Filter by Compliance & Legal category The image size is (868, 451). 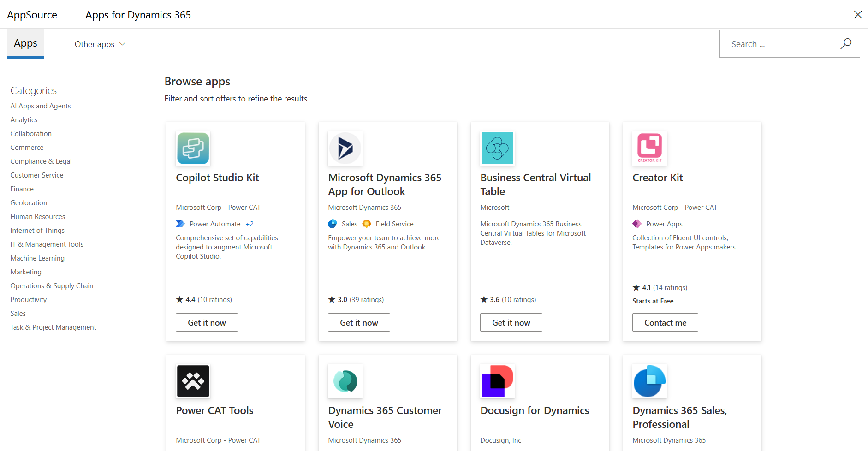tap(41, 161)
